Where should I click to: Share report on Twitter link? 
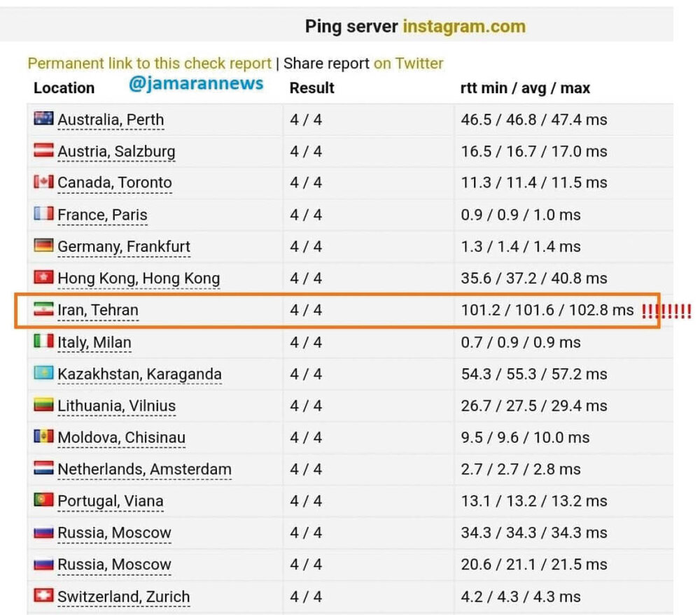click(x=408, y=64)
